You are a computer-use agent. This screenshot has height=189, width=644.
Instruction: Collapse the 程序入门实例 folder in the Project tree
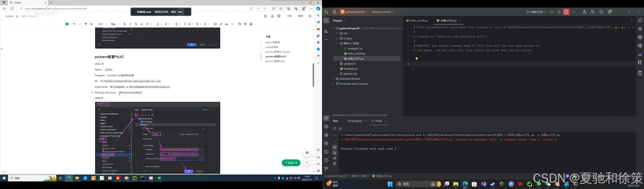tap(337, 43)
